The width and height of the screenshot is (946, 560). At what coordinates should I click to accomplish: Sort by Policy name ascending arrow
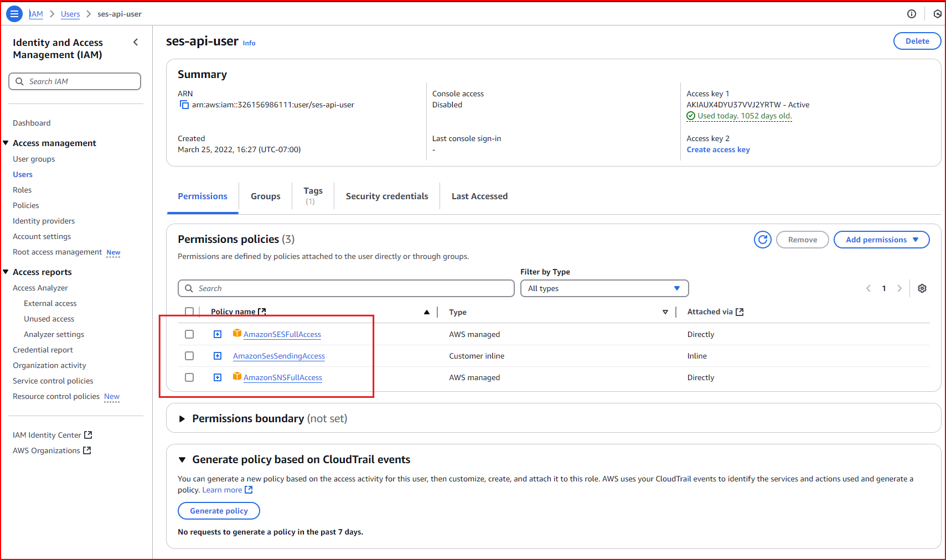pos(427,312)
